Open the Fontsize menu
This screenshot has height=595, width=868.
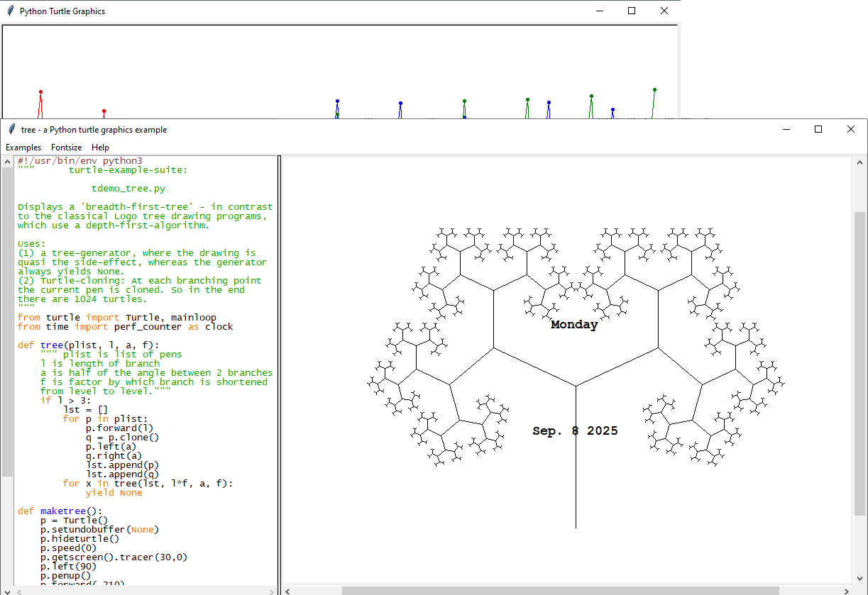tap(66, 148)
